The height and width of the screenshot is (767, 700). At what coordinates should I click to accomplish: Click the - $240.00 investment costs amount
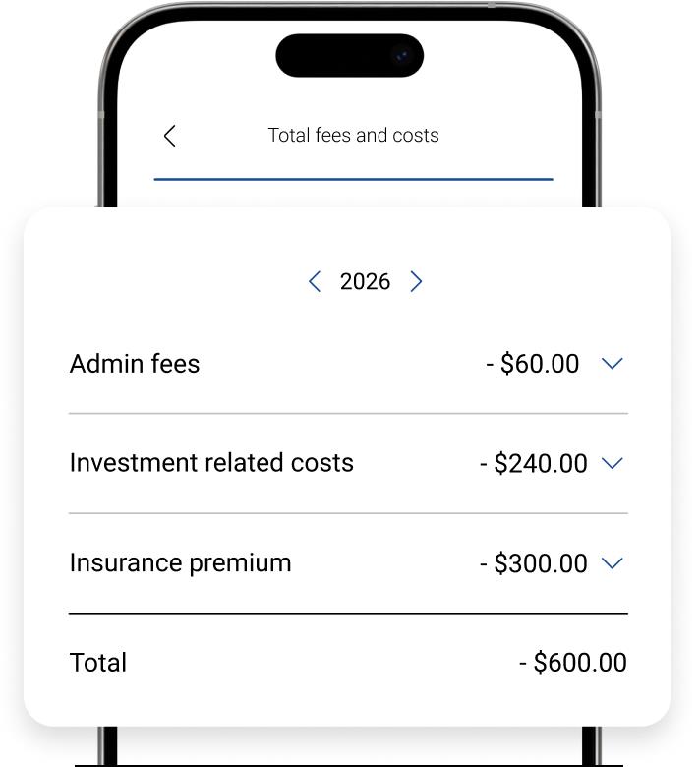click(534, 463)
